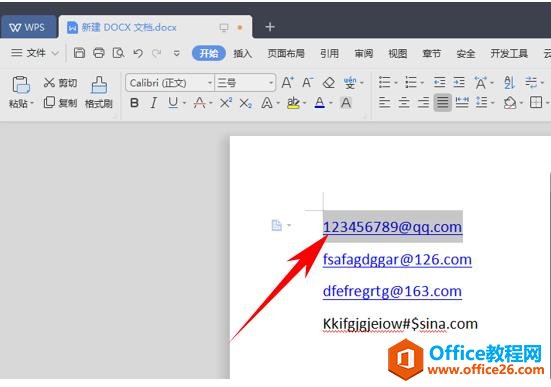Click 复制 copy button

pos(60,103)
